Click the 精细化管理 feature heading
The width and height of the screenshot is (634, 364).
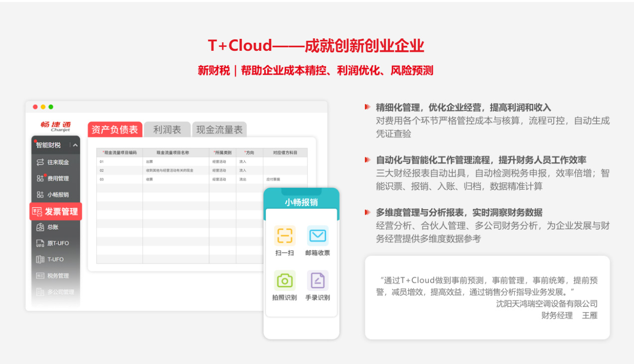[x=464, y=108]
